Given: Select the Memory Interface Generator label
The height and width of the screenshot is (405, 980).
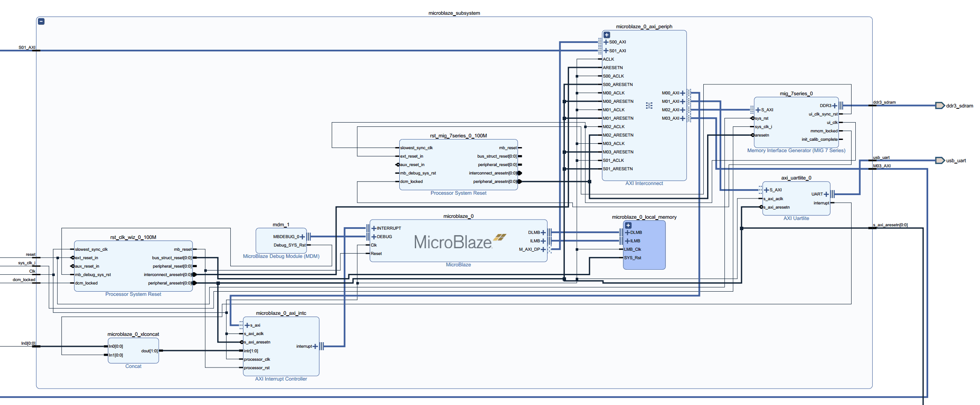Looking at the screenshot, I should [x=796, y=150].
